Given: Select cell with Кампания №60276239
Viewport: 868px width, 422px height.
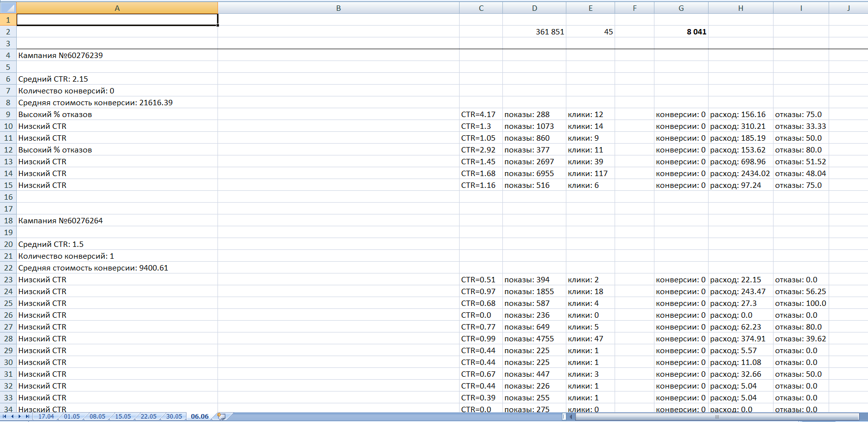Looking at the screenshot, I should [117, 55].
